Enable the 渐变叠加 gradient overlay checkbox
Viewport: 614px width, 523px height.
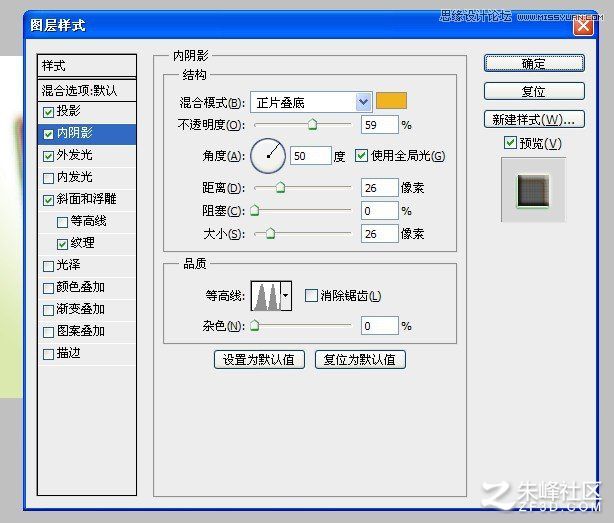pyautogui.click(x=48, y=310)
